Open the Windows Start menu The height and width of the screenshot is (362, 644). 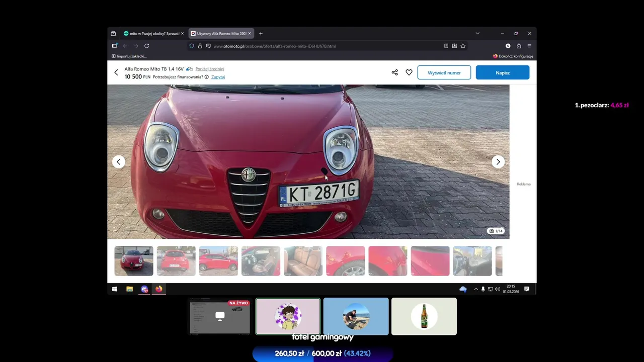click(114, 289)
